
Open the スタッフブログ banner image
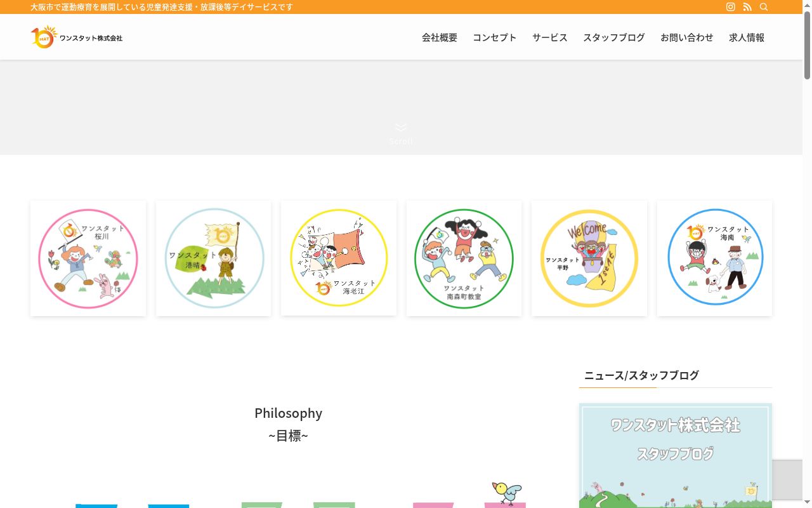click(x=676, y=456)
